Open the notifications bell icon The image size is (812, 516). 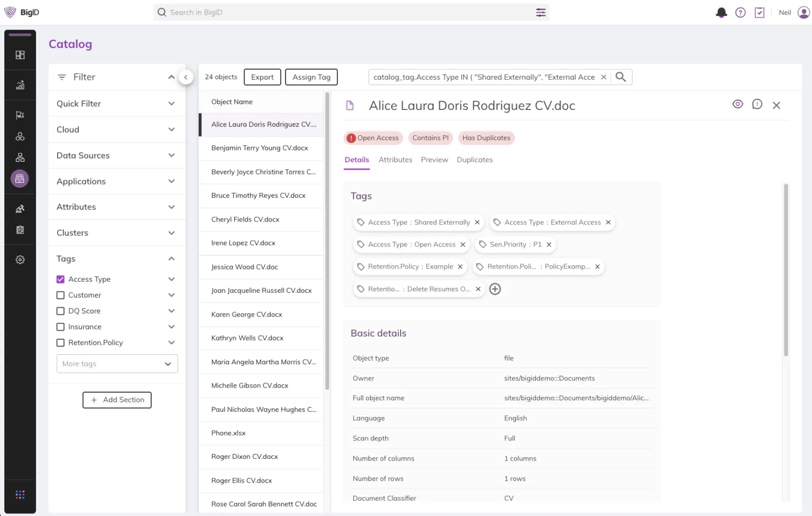pyautogui.click(x=721, y=13)
